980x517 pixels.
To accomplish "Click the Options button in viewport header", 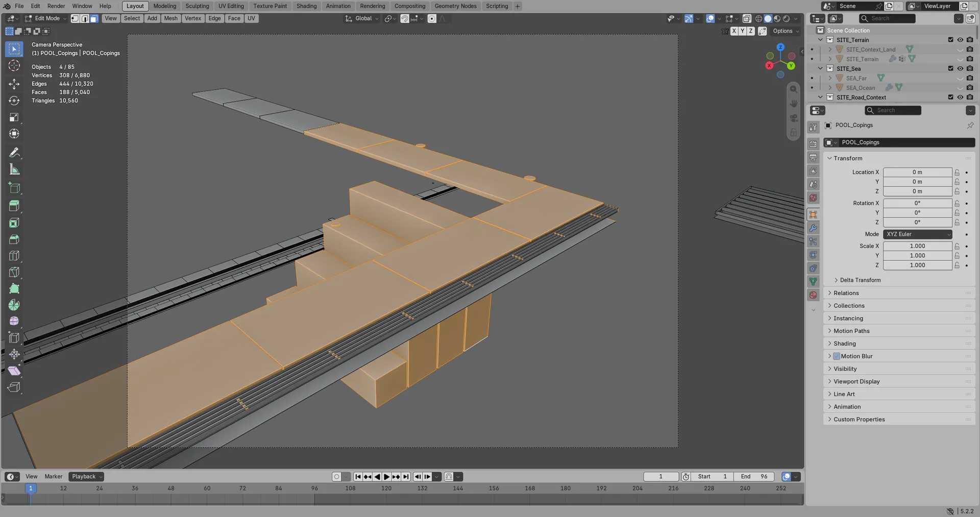I will pos(786,31).
